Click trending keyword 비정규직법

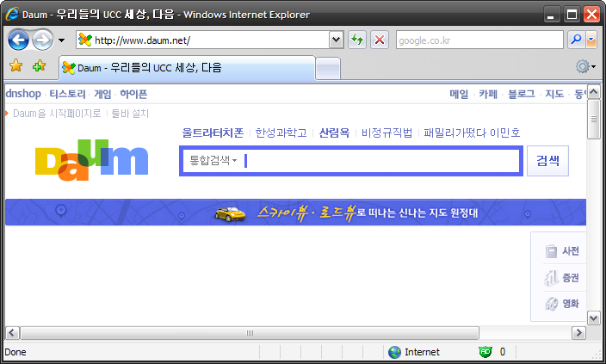[386, 133]
